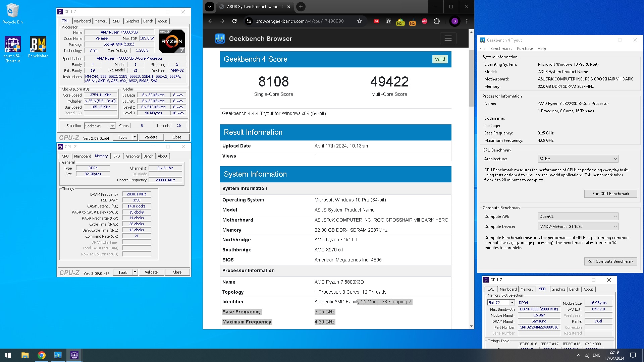
Task: Select the cpuz_x64 Shortcut desktop icon
Action: (x=12, y=49)
